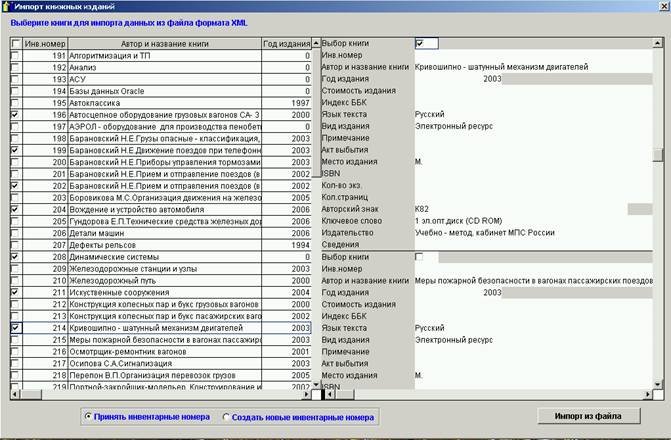The width and height of the screenshot is (671, 440).
Task: Click the details panel scroll-left arrow
Action: tap(330, 394)
